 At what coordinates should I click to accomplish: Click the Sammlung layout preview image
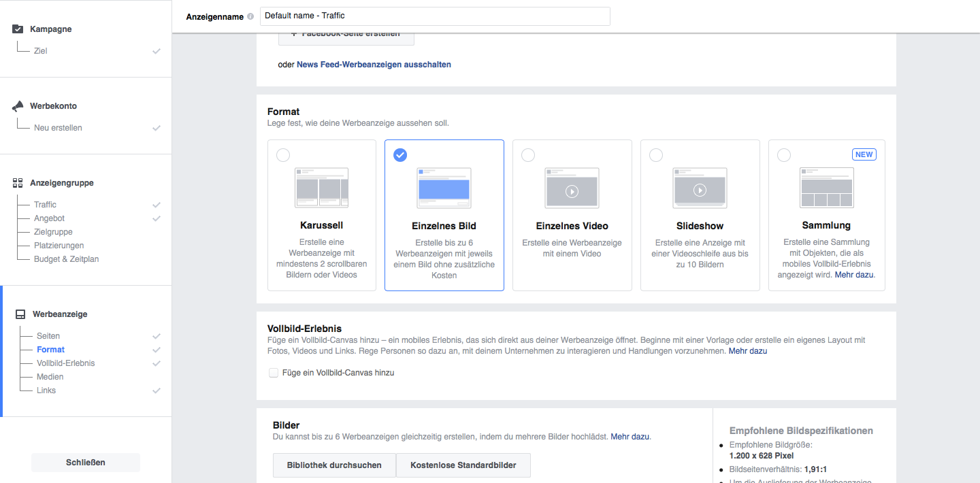[826, 188]
